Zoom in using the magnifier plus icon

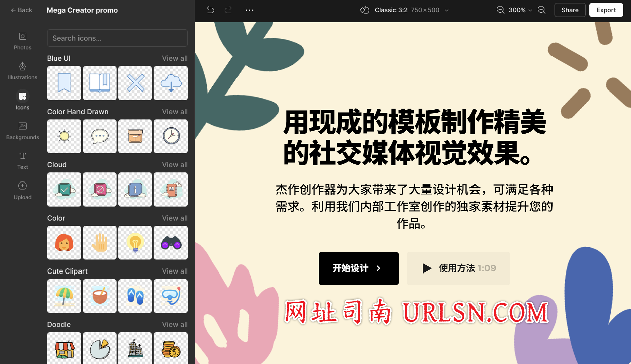(x=541, y=10)
